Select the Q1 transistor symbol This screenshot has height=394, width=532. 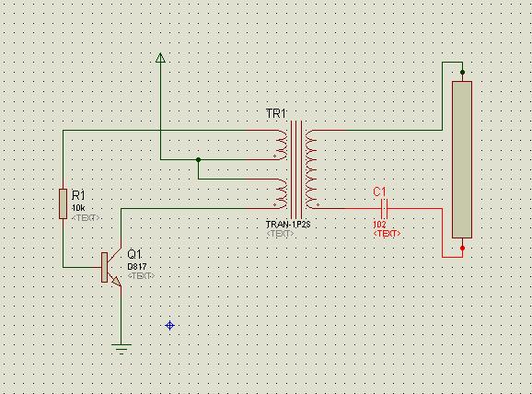(111, 268)
